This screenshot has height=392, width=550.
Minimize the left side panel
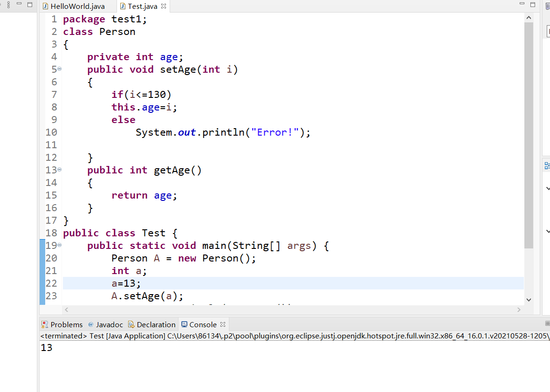click(19, 4)
